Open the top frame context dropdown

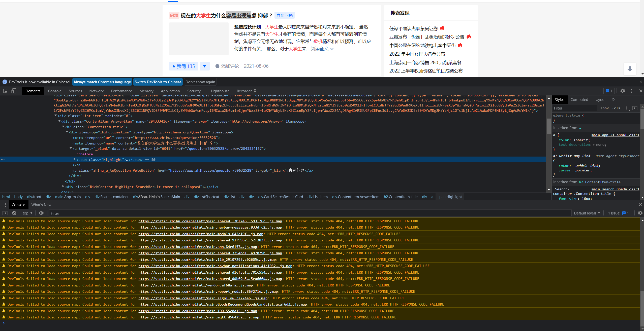click(27, 213)
